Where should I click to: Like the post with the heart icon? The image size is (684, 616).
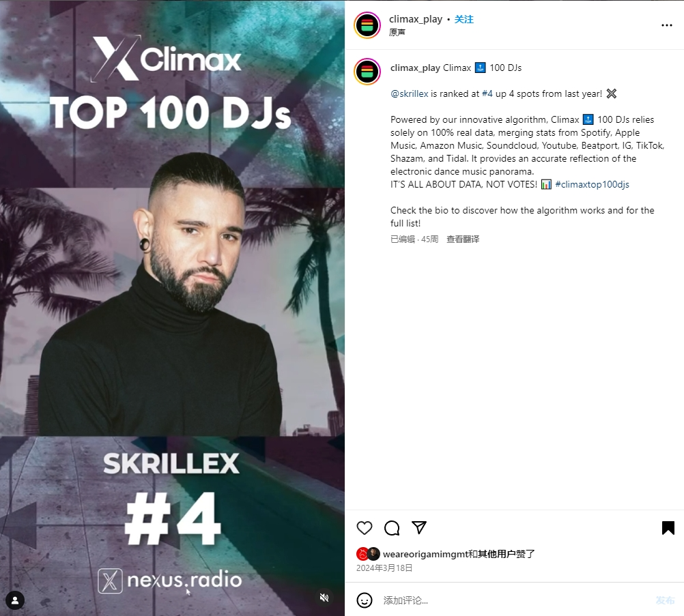pos(365,528)
